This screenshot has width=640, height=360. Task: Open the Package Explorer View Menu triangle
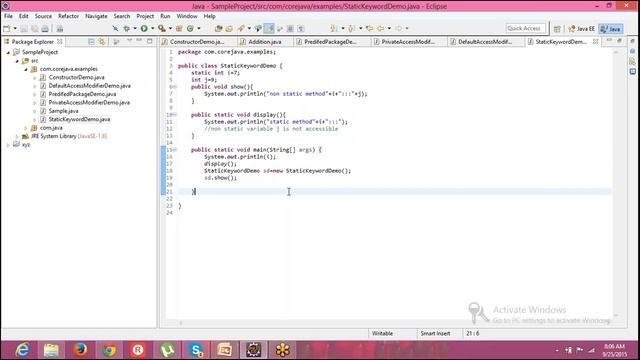pyautogui.click(x=129, y=41)
